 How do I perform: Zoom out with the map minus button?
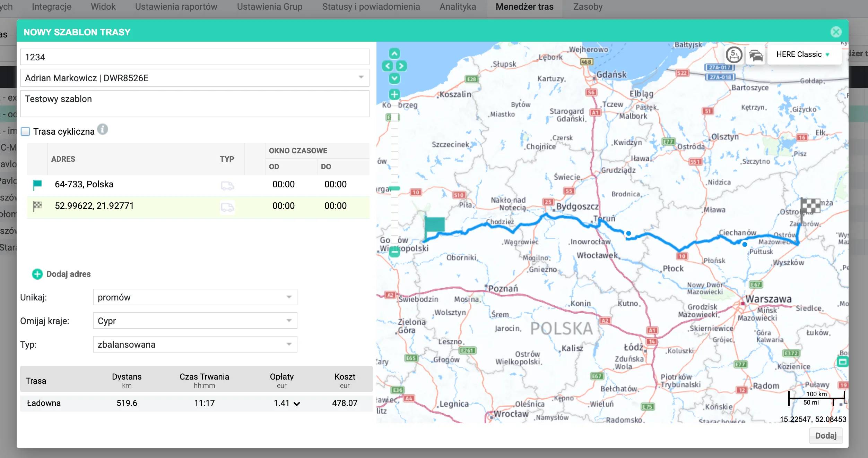[x=394, y=252]
